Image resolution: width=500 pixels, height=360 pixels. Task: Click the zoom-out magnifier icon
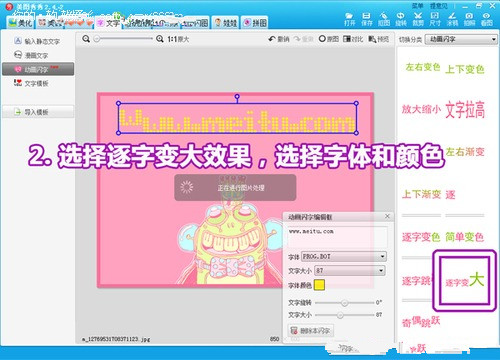tap(86, 39)
